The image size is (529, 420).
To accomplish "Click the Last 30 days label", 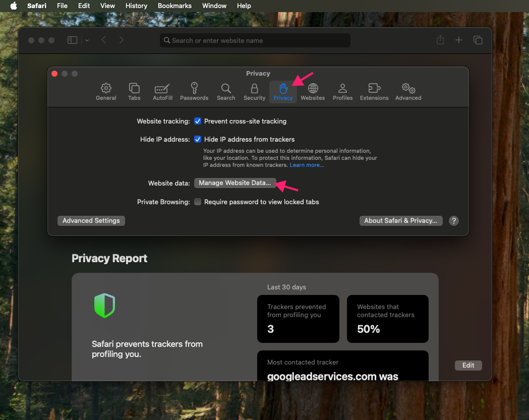I will (x=286, y=287).
